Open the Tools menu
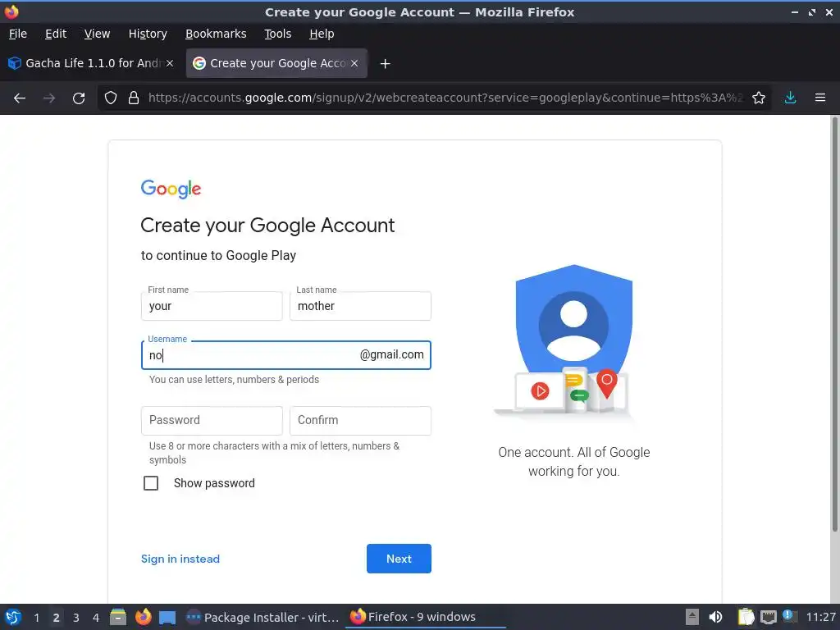Image resolution: width=840 pixels, height=630 pixels. [x=277, y=34]
